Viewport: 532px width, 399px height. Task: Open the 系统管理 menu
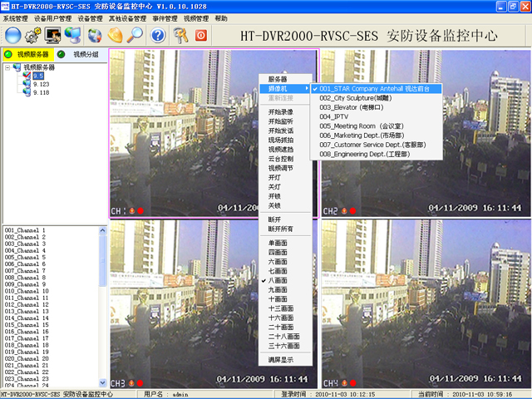click(x=15, y=18)
